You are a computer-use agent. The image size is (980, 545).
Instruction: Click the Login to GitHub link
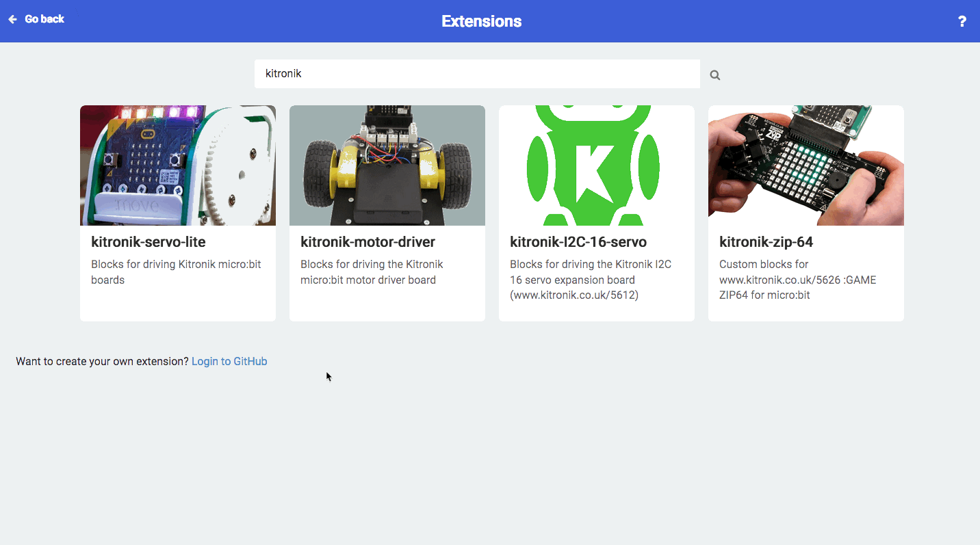229,361
